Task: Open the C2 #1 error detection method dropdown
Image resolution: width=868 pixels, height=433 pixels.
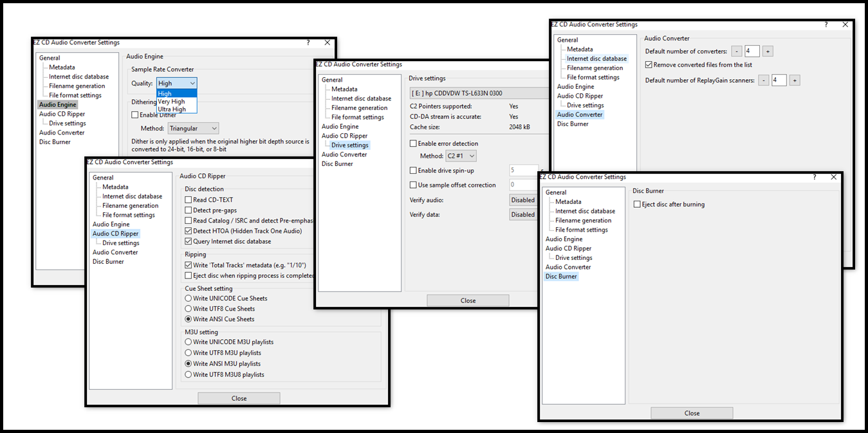Action: tap(461, 156)
